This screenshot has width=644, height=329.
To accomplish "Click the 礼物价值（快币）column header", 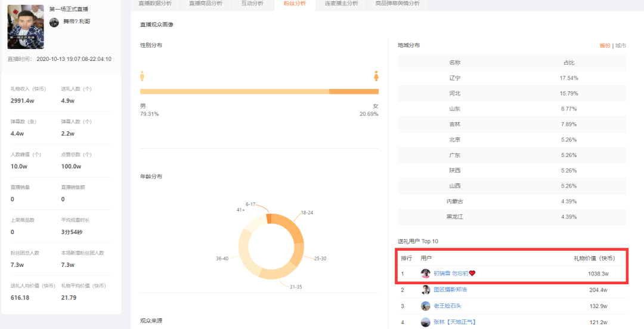I will tap(595, 259).
